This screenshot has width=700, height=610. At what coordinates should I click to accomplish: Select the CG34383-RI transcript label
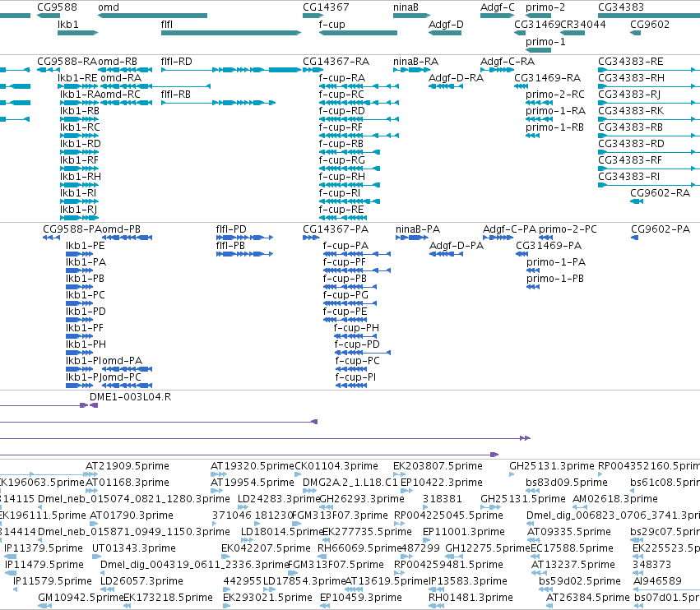tap(629, 177)
